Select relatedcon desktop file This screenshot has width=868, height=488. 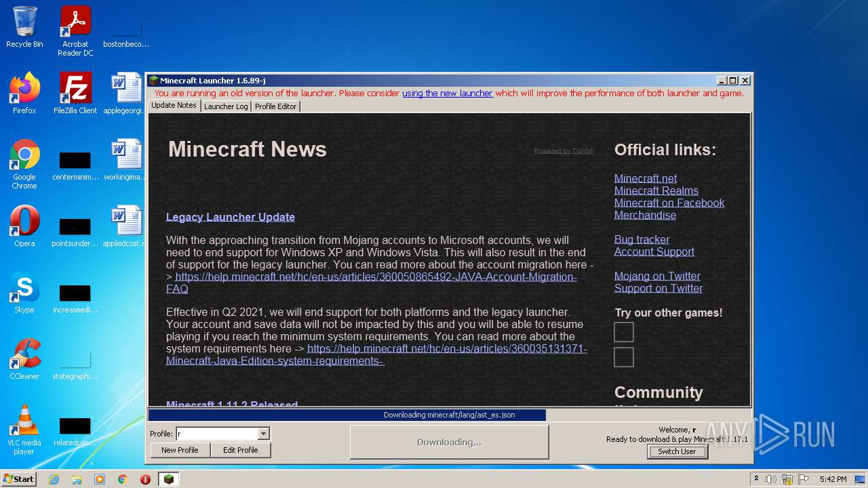pos(75,430)
